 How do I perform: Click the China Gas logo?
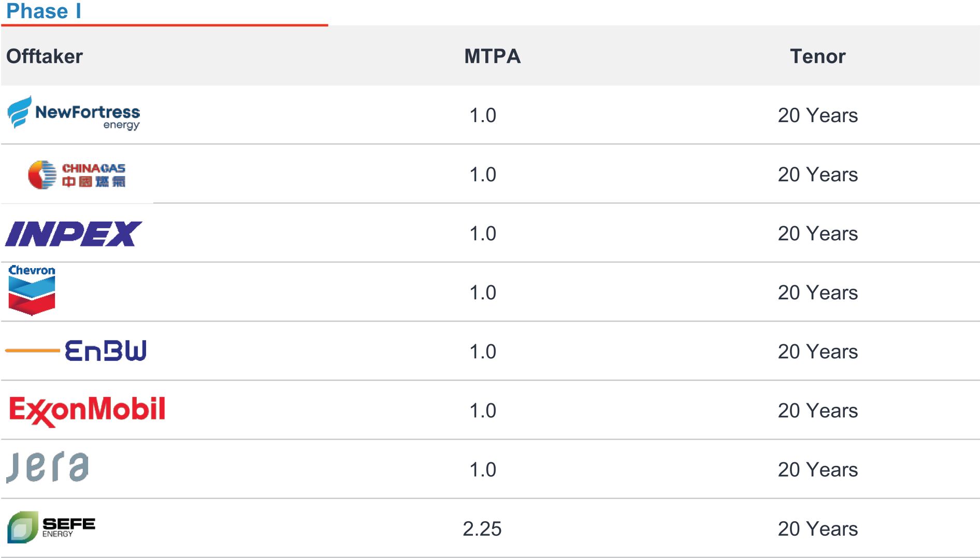pos(77,174)
